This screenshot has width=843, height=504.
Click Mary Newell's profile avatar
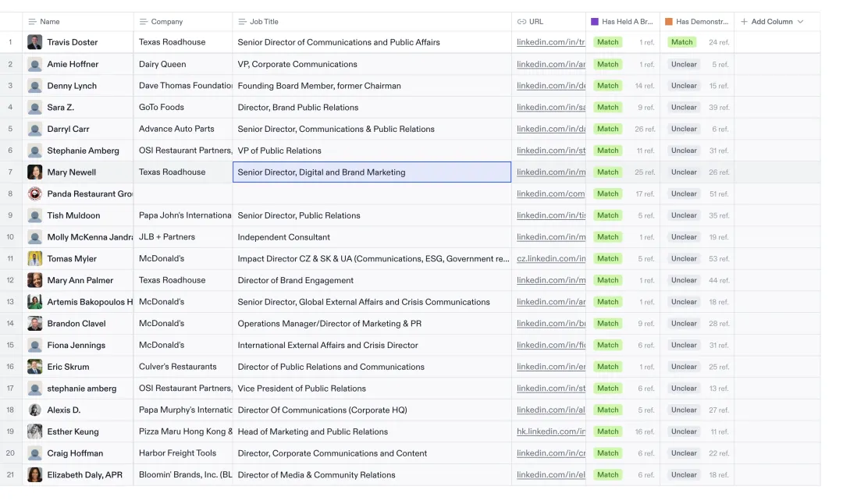35,172
